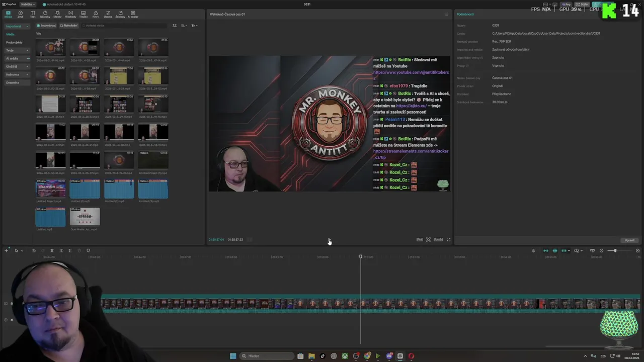
Task: Select the Šablony templates icon
Action: pyautogui.click(x=120, y=14)
